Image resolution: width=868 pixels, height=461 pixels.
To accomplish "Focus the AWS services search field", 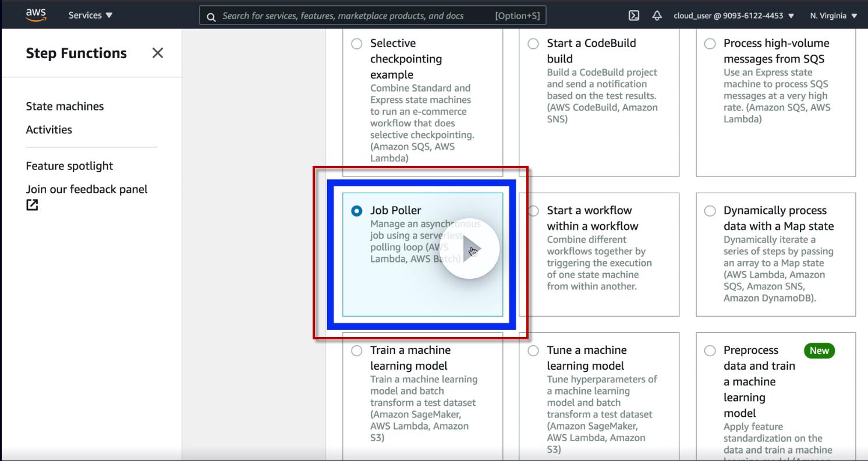I will (373, 16).
